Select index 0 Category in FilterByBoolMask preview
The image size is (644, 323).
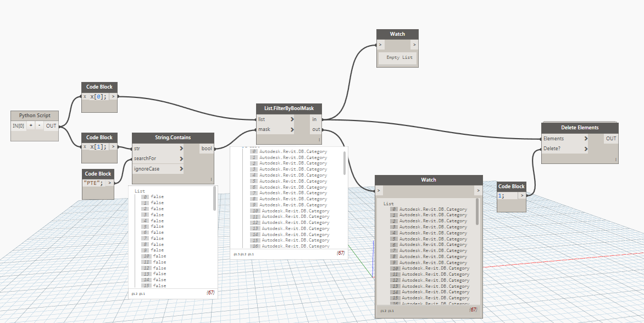click(288, 151)
